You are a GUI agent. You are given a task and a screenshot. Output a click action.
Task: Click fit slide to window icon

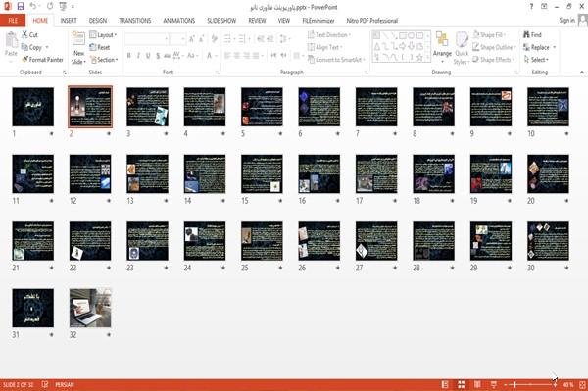tap(582, 384)
